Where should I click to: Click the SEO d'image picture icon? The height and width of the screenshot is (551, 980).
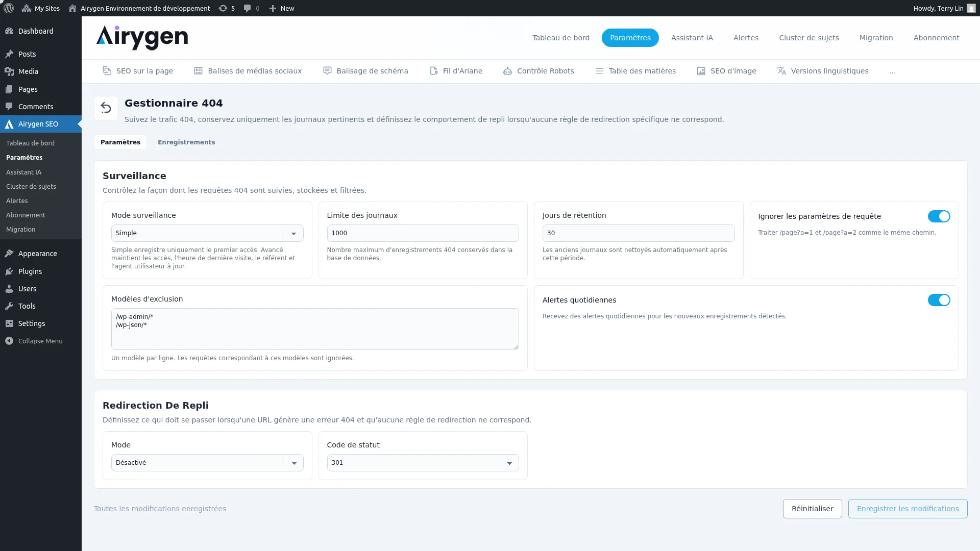coord(701,71)
